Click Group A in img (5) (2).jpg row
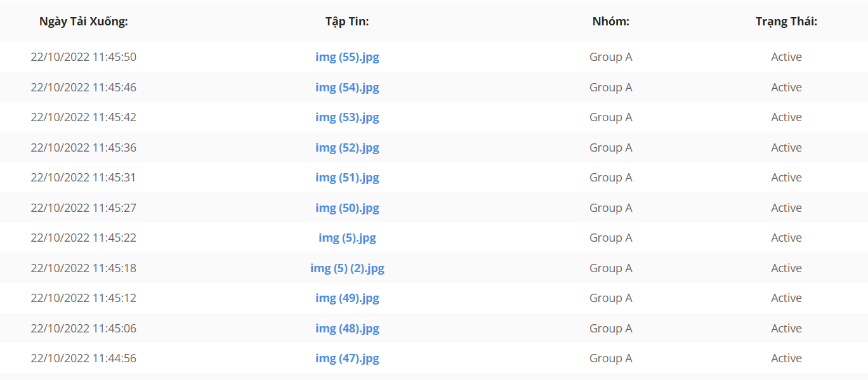This screenshot has height=380, width=868. (x=611, y=268)
